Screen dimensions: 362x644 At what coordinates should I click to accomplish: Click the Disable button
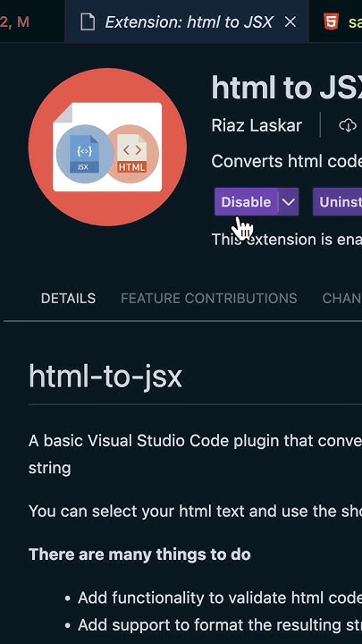(247, 201)
